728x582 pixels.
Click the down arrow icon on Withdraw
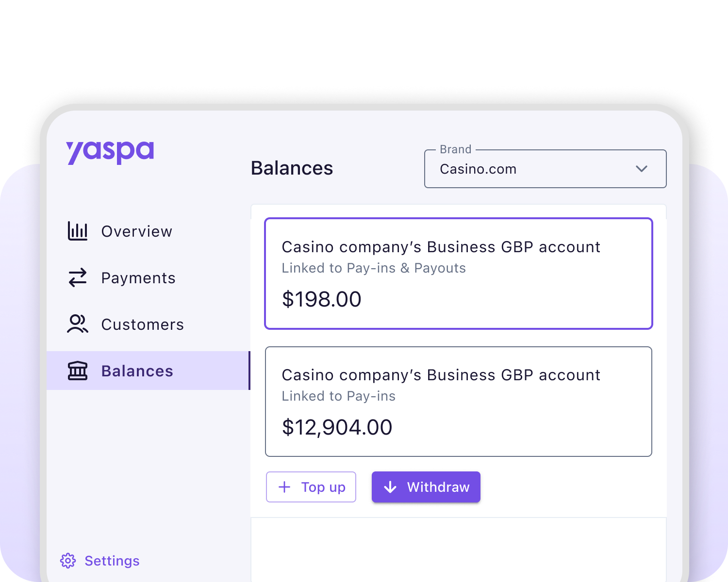[390, 487]
